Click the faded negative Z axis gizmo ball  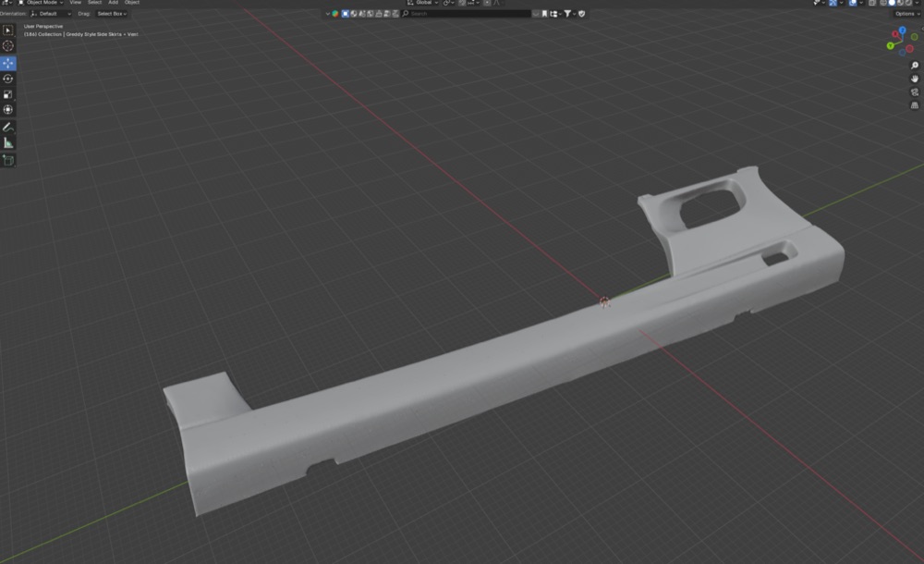coord(902,53)
